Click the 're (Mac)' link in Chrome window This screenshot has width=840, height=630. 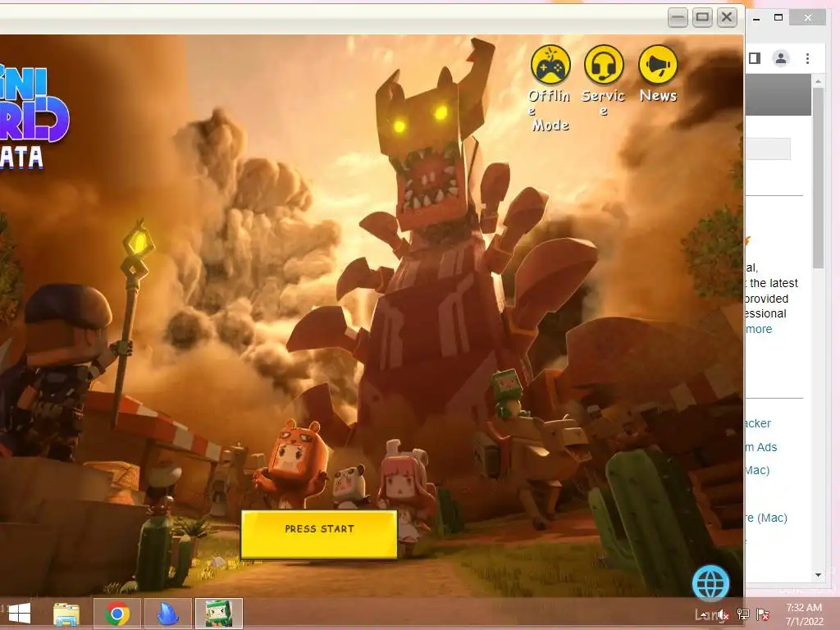(x=766, y=518)
